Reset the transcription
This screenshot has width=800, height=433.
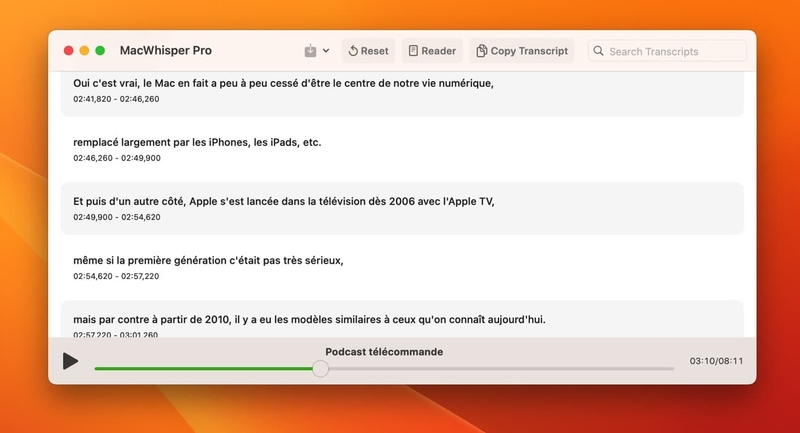click(368, 50)
